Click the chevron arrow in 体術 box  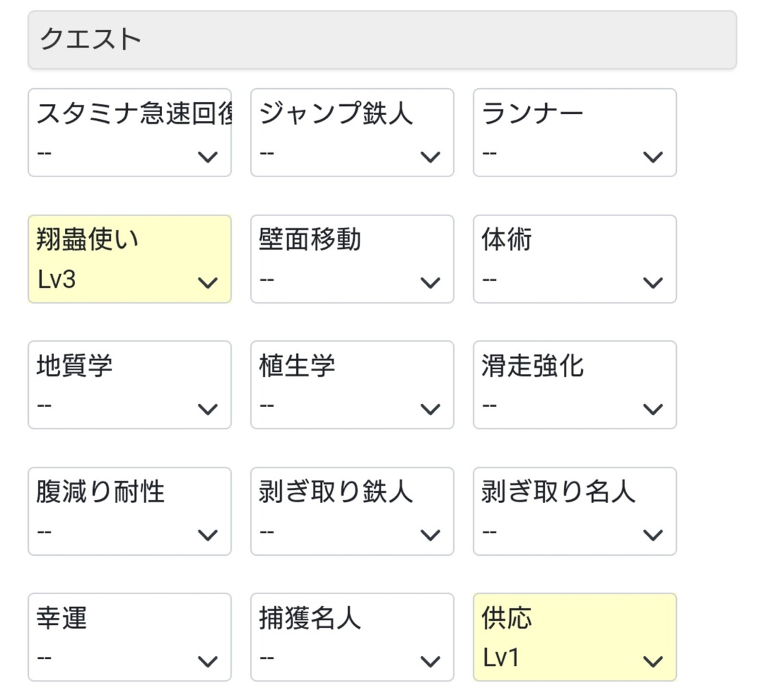653,283
